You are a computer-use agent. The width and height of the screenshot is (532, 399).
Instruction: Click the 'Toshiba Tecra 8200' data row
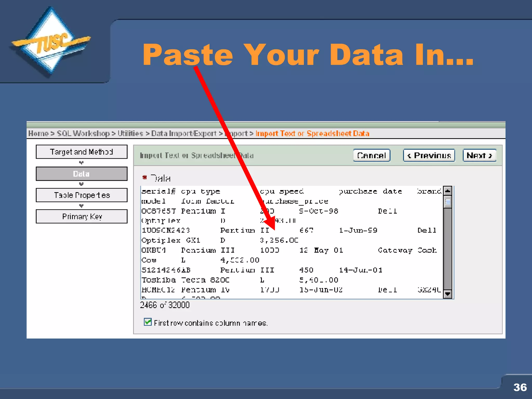[x=240, y=280]
